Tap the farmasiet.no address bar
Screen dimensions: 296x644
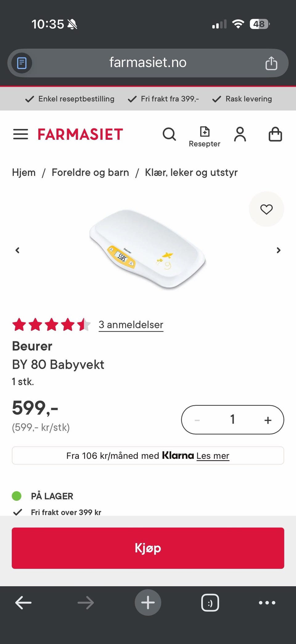click(x=148, y=63)
